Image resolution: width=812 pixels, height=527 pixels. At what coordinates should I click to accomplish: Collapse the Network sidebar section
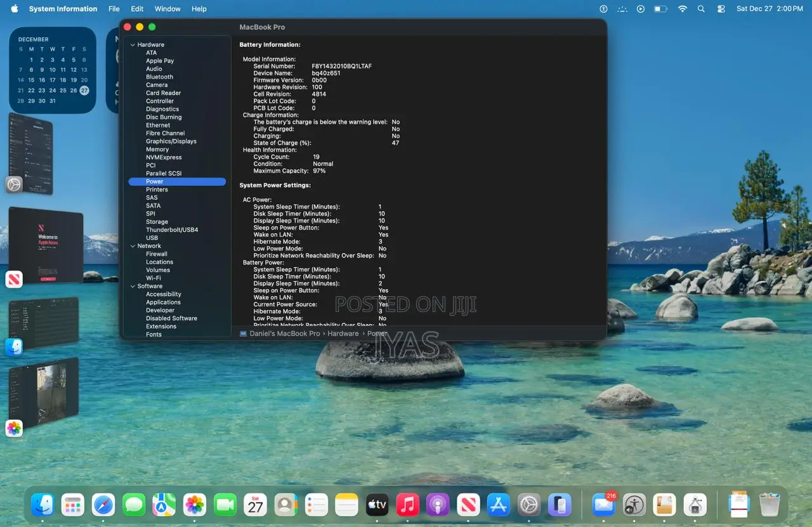[133, 246]
